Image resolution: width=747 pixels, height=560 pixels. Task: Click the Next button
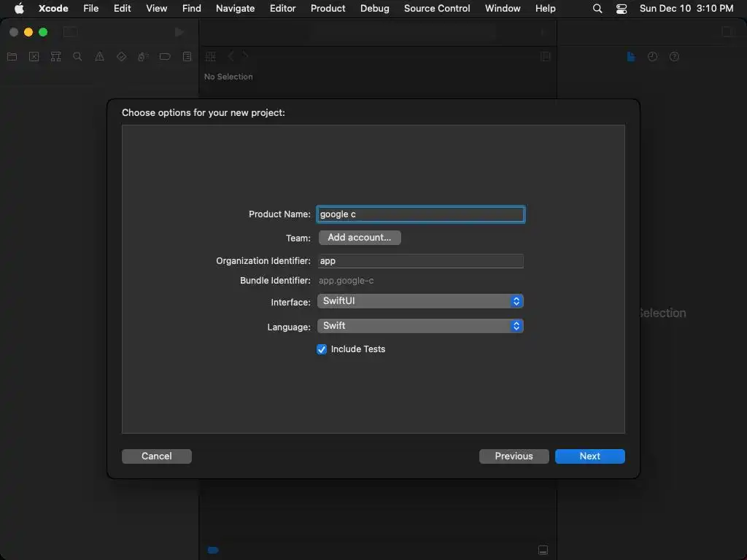point(589,456)
